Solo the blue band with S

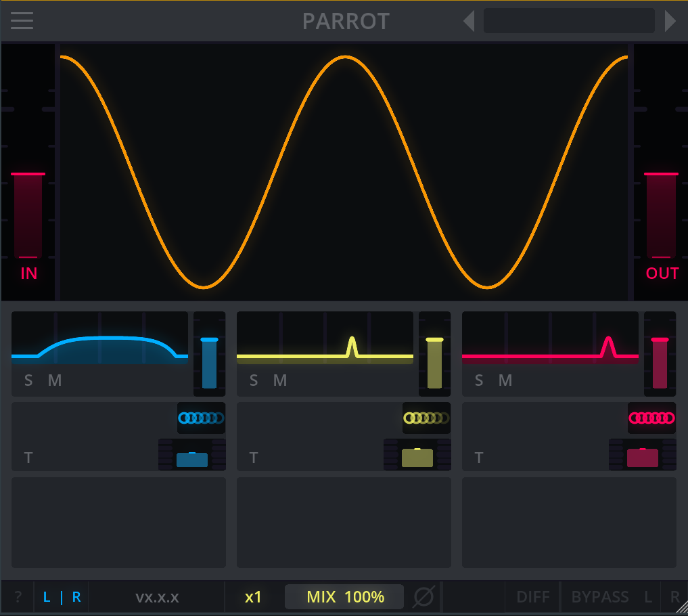tap(28, 380)
